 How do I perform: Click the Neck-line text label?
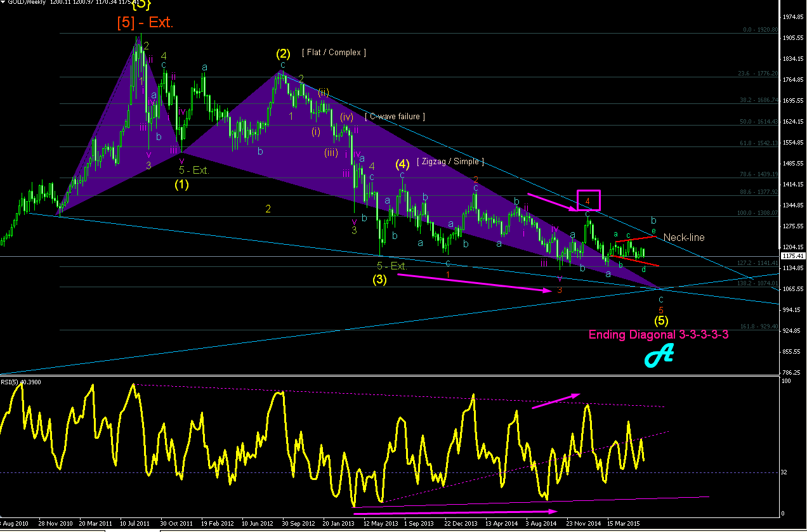tap(684, 237)
